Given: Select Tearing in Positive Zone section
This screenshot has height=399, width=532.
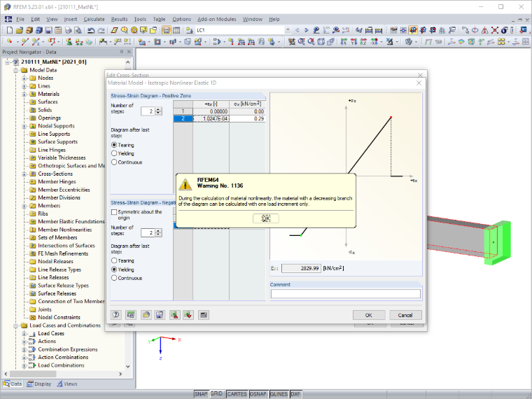Looking at the screenshot, I should (x=114, y=145).
